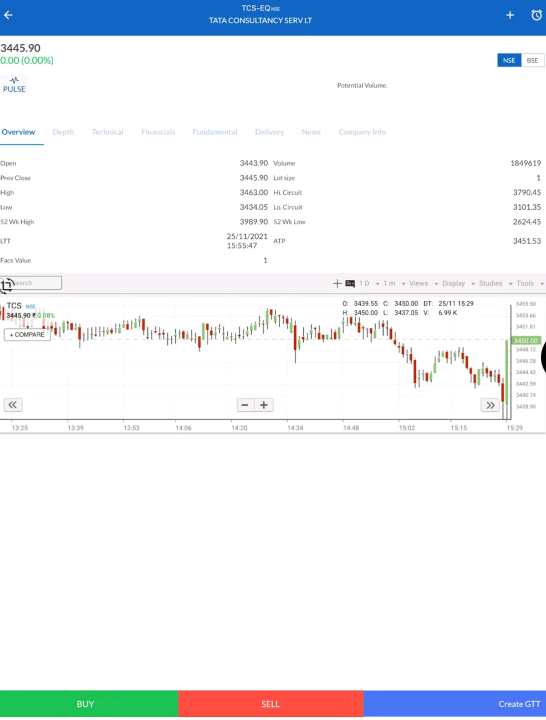
Task: Tap the green BUY button
Action: [x=89, y=704]
